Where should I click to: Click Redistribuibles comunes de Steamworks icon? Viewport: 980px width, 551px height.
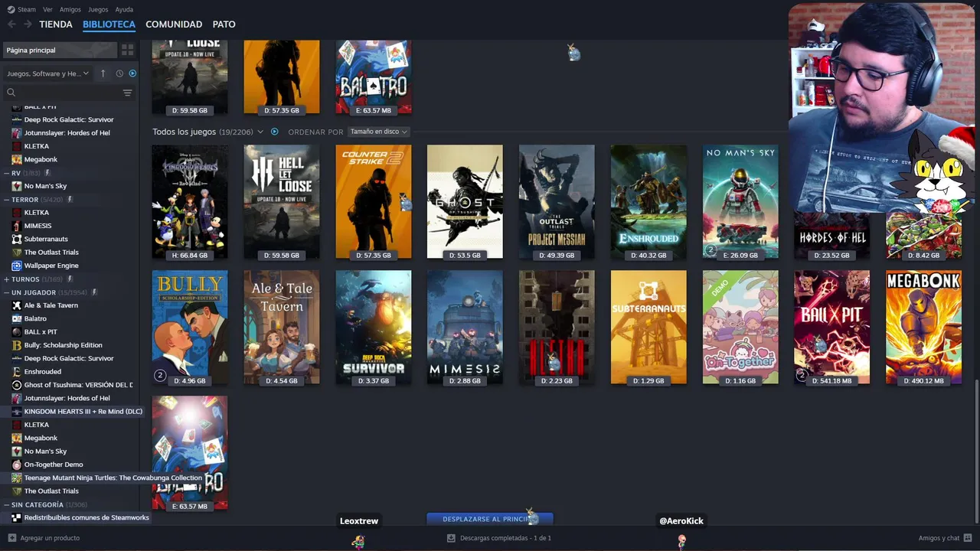(17, 517)
